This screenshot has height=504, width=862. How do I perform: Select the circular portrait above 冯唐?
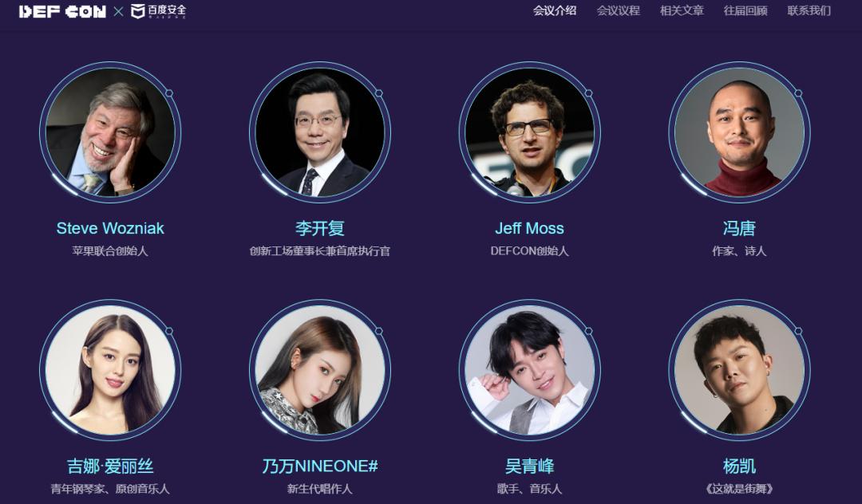pyautogui.click(x=739, y=132)
